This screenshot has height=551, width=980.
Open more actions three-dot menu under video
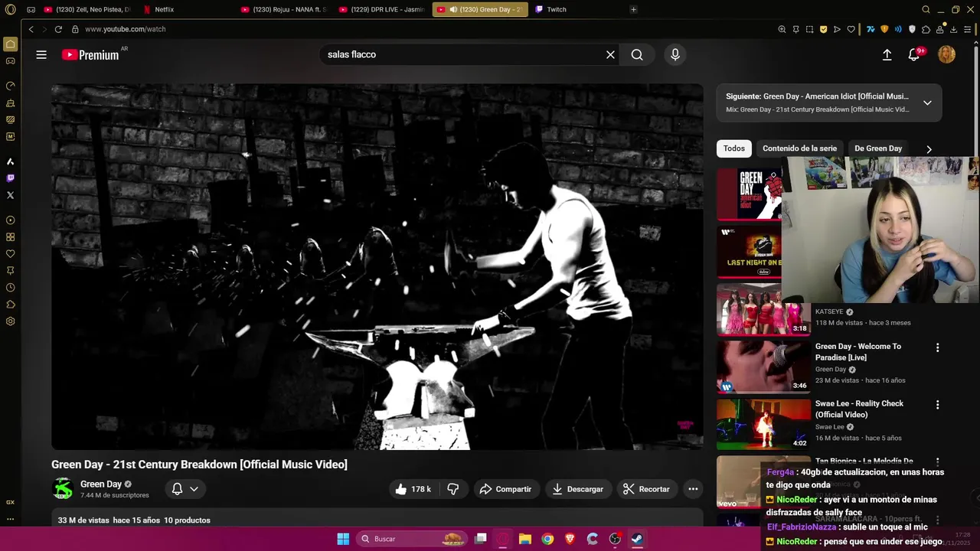click(693, 489)
